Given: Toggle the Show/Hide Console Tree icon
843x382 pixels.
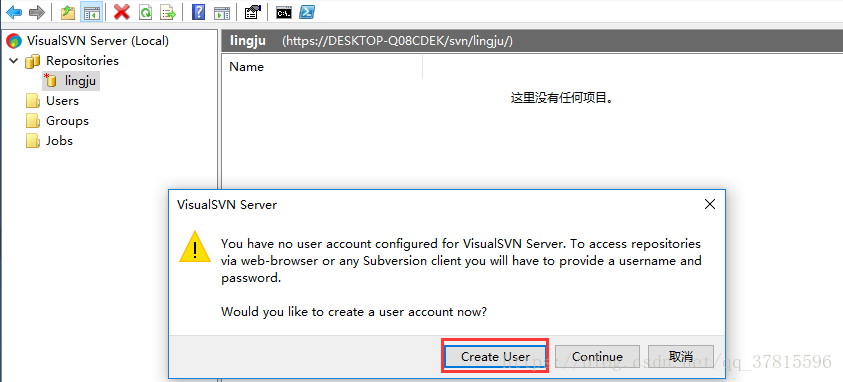Looking at the screenshot, I should [x=91, y=12].
